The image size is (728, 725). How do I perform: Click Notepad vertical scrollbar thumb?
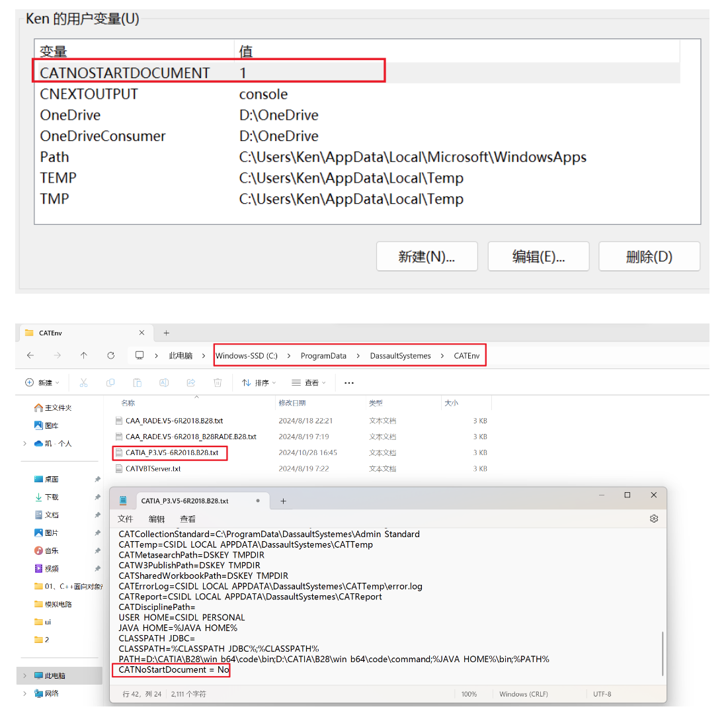663,654
